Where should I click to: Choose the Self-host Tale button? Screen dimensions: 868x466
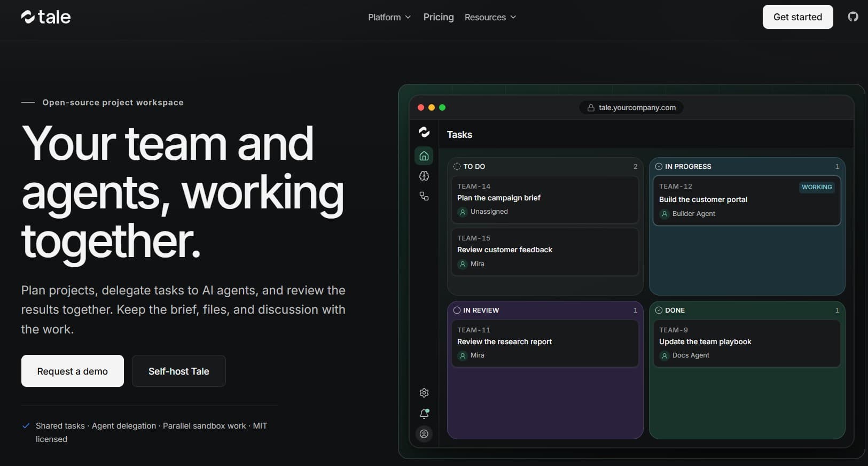click(x=179, y=371)
